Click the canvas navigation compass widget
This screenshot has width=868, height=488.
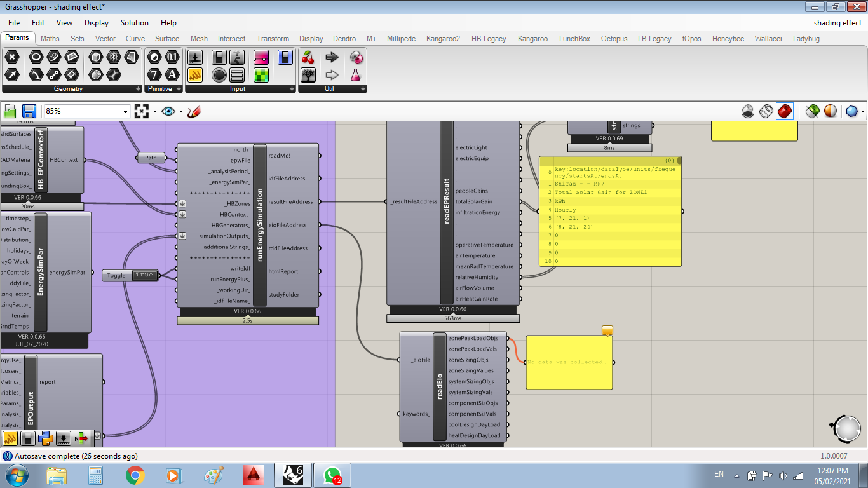pyautogui.click(x=847, y=430)
